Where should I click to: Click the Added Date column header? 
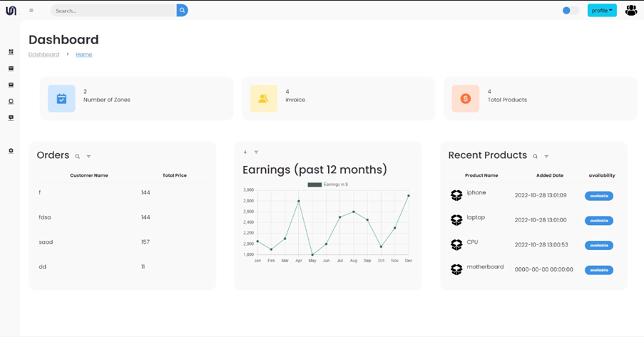click(x=550, y=175)
